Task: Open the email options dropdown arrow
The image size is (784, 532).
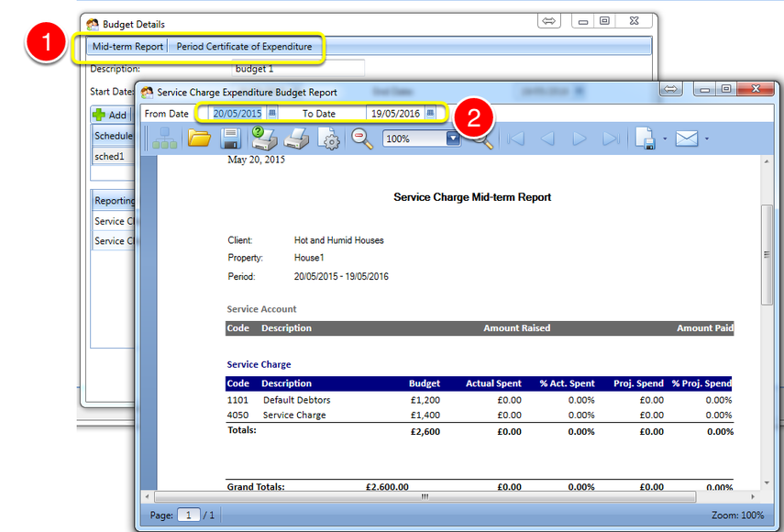Action: tap(706, 139)
